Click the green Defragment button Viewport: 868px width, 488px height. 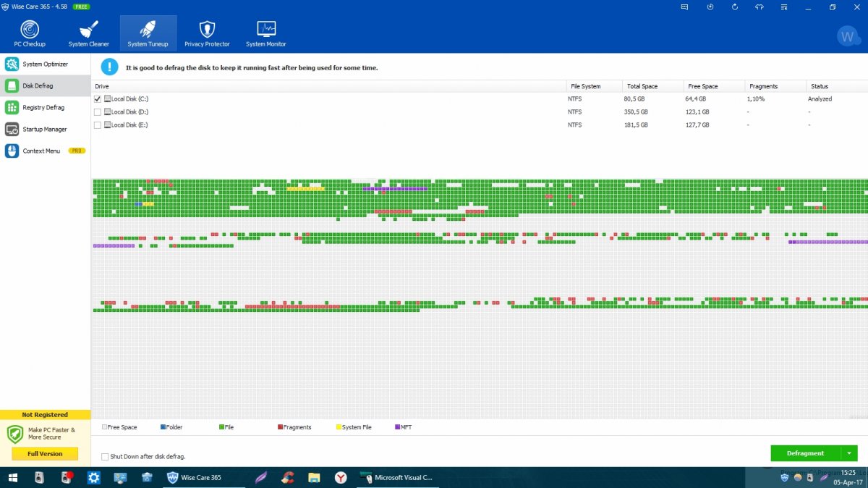point(805,453)
